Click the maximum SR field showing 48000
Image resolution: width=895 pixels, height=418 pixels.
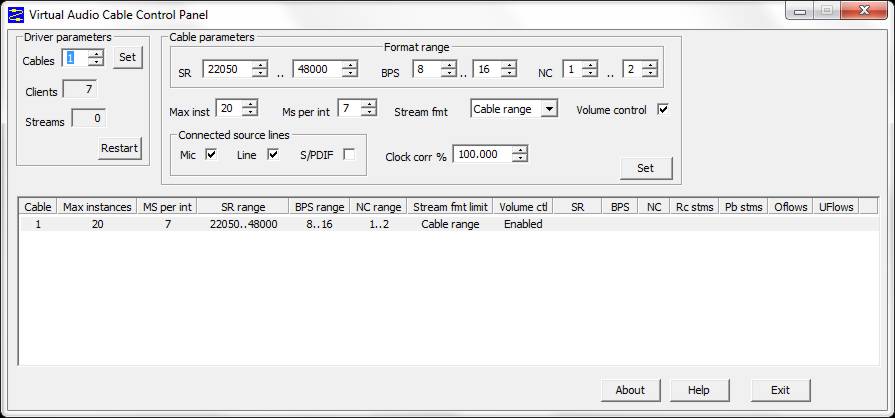pos(318,69)
